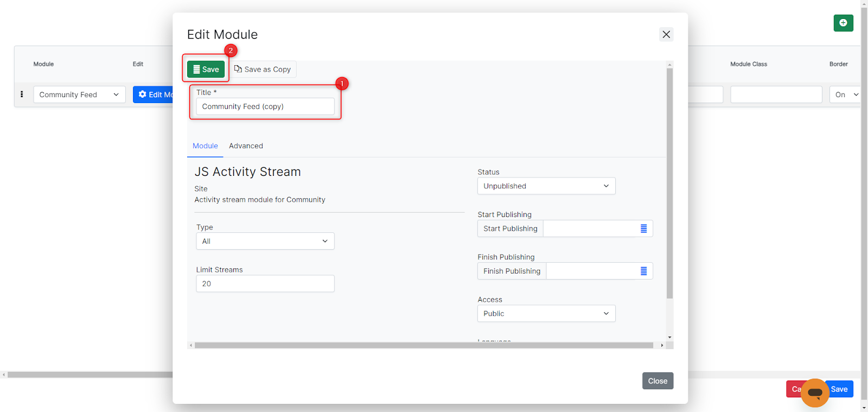The image size is (868, 412).
Task: Open the orange chat support bubble
Action: pyautogui.click(x=815, y=392)
